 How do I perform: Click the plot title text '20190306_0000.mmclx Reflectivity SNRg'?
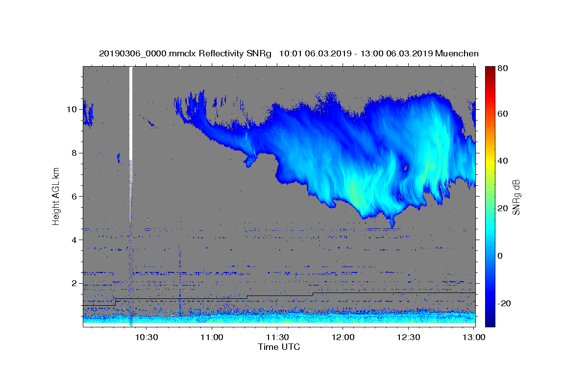pyautogui.click(x=185, y=53)
